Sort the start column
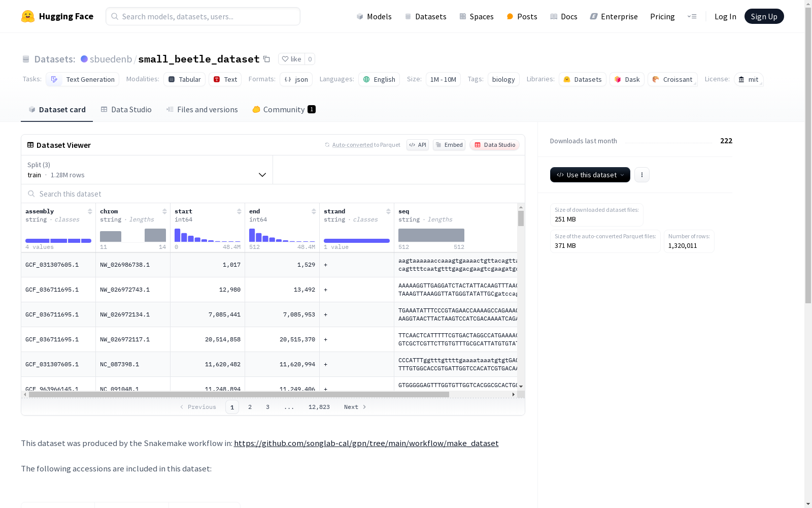This screenshot has height=508, width=812. pyautogui.click(x=239, y=211)
